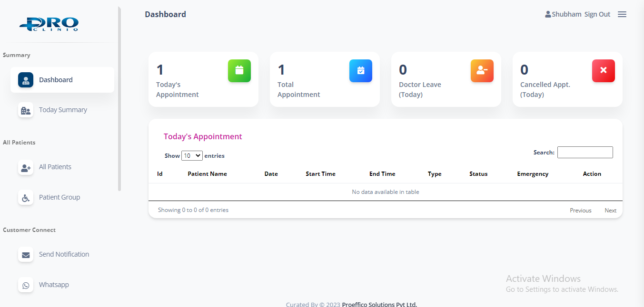Go to the Next table page
The height and width of the screenshot is (307, 644).
pos(610,210)
